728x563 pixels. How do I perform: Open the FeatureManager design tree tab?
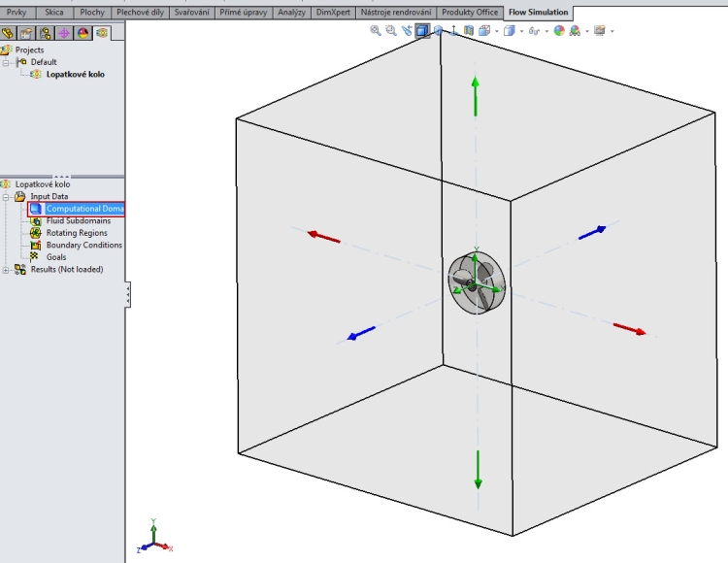(x=8, y=33)
